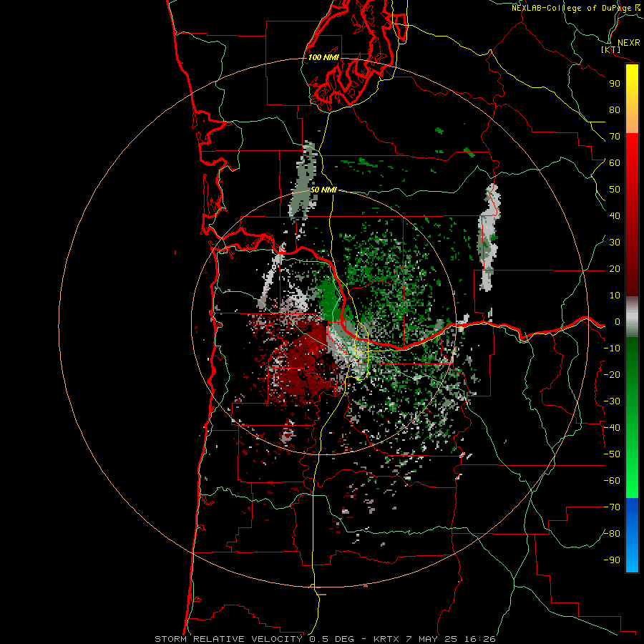Click the -60 knot scale label
Screen dimensions: 644x644
coord(612,481)
